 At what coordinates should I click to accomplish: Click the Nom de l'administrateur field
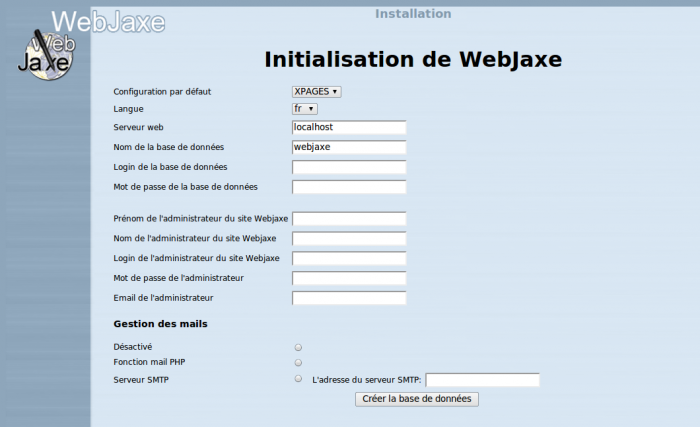[349, 238]
